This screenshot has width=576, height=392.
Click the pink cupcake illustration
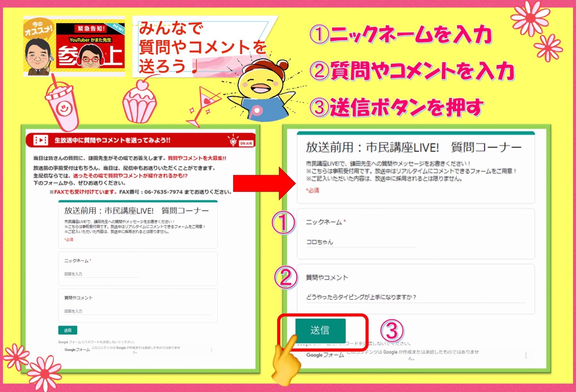[139, 102]
